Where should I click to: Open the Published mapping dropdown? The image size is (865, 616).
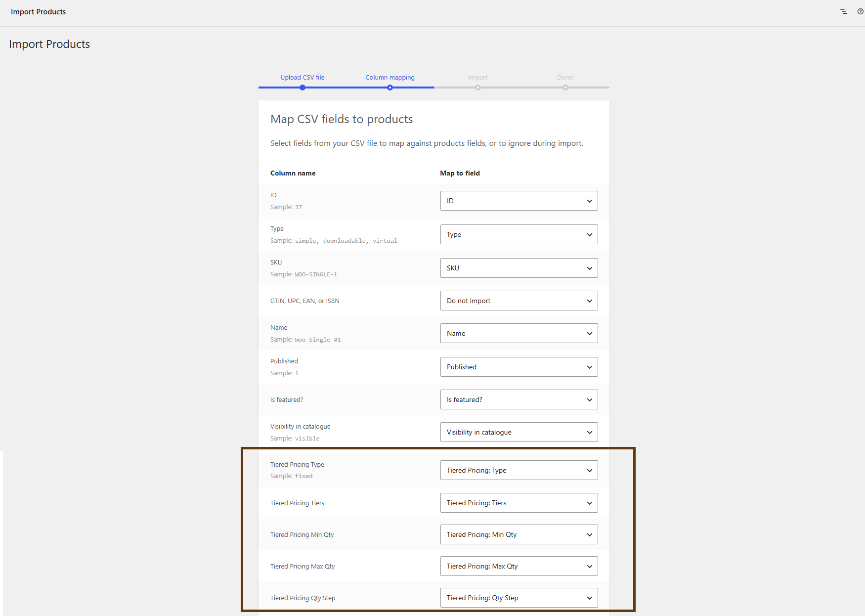519,367
